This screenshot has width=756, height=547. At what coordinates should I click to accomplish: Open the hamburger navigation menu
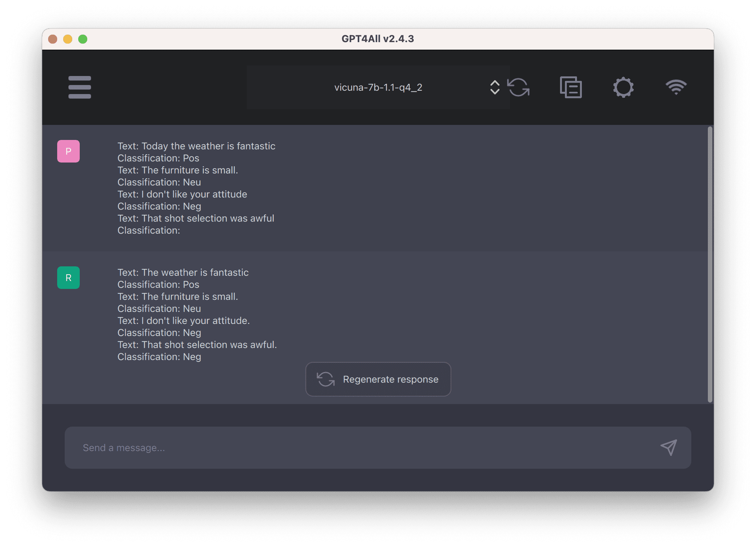click(79, 87)
